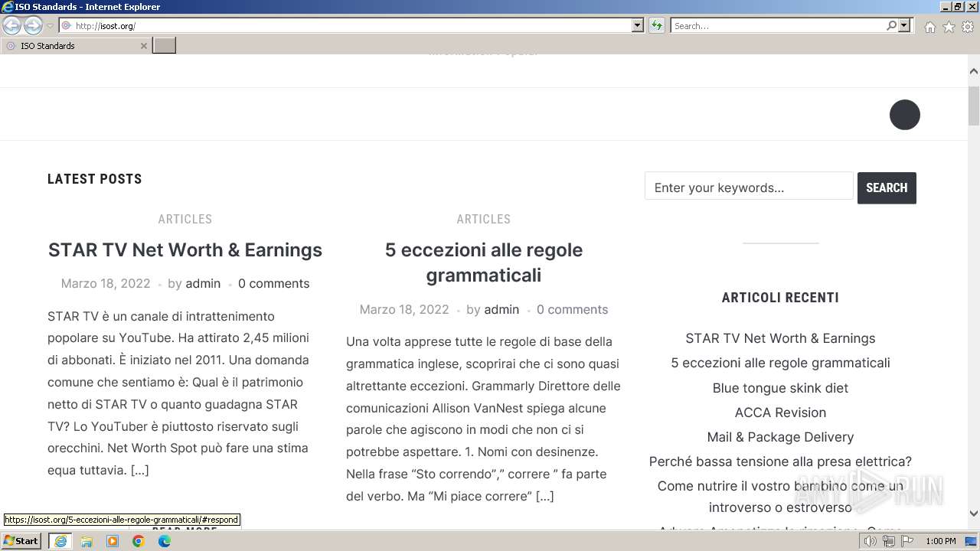Screen dimensions: 980x551
Task: Click scrollbar down arrow
Action: [x=973, y=514]
